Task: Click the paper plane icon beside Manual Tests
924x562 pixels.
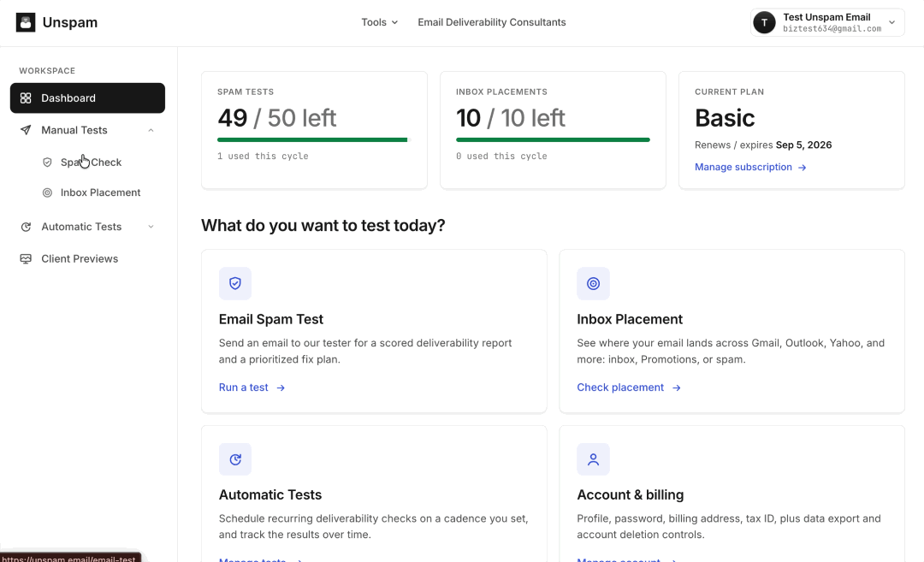Action: 26,130
